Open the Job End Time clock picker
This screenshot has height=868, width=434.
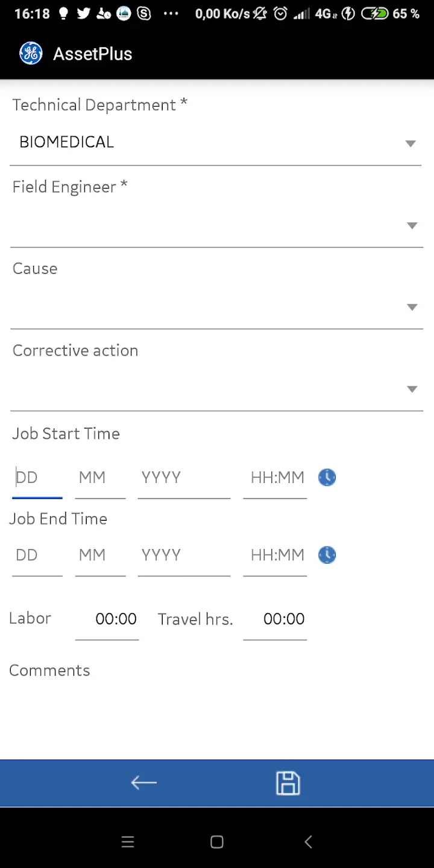327,555
